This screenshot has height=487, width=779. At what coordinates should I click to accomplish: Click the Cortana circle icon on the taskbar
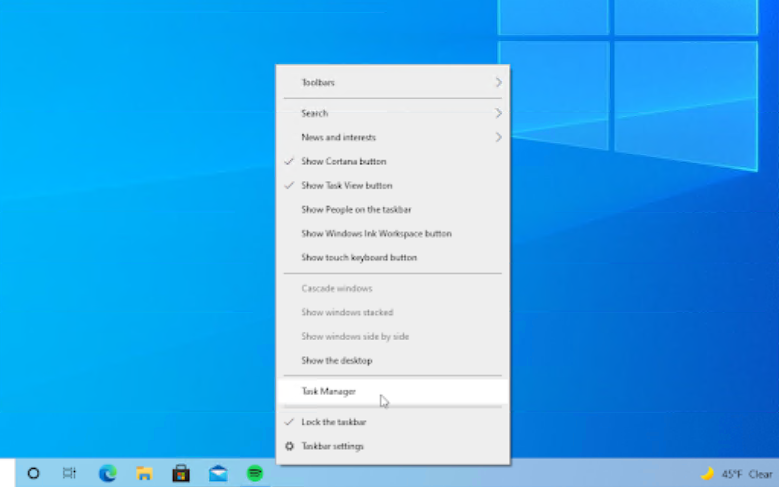coord(33,473)
